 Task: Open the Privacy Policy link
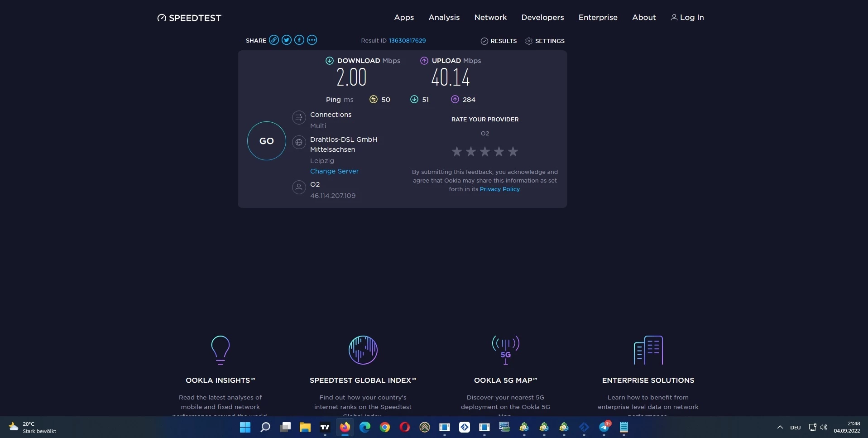[500, 189]
